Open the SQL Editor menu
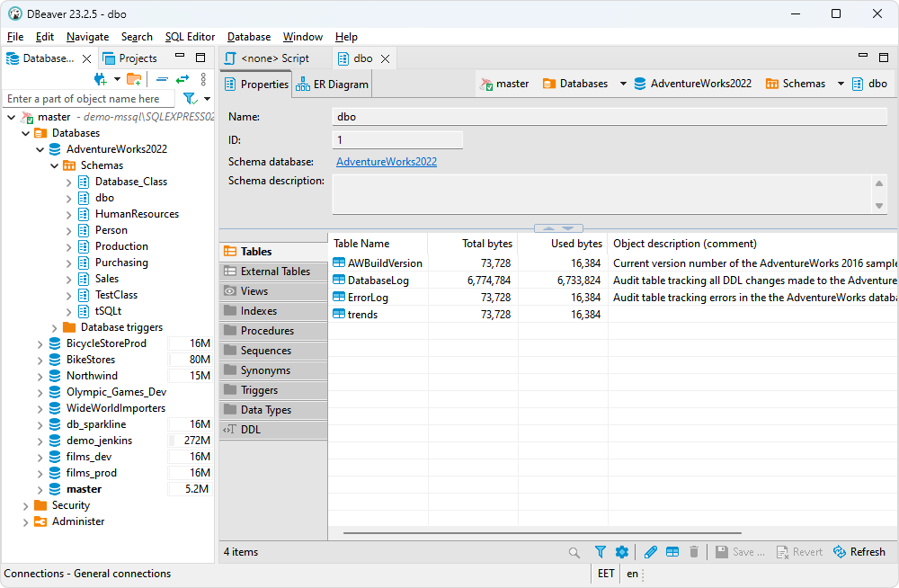Viewport: 899px width, 588px height. pyautogui.click(x=190, y=37)
